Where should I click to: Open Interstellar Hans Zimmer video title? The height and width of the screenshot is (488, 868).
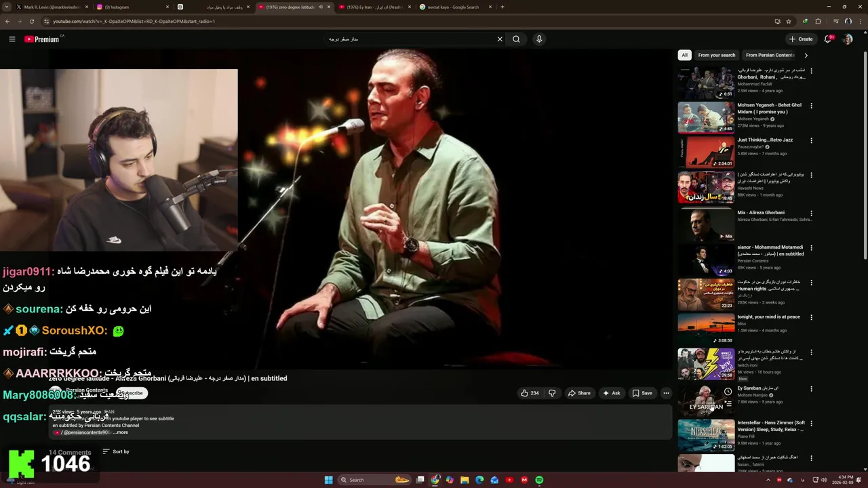pyautogui.click(x=771, y=426)
